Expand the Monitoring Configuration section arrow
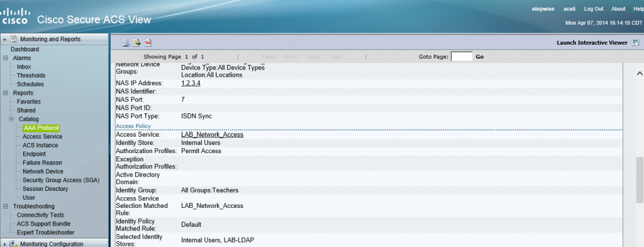The image size is (644, 247). 4,244
